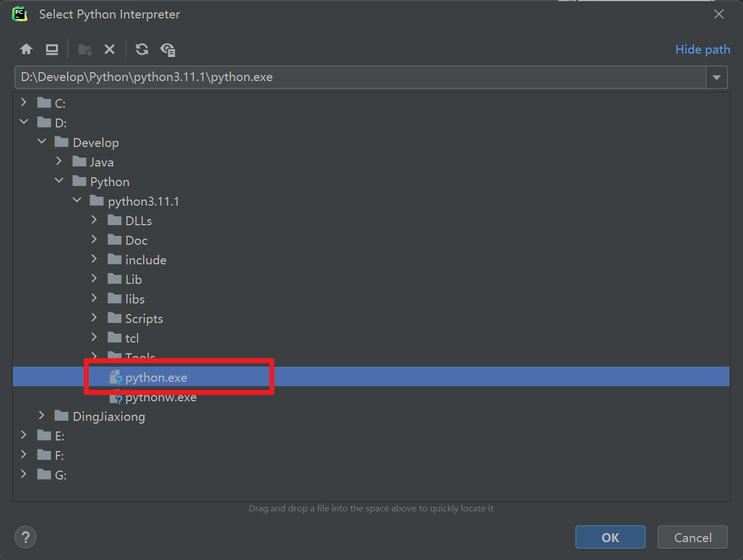This screenshot has width=743, height=560.
Task: Click the Hide path link
Action: (x=702, y=49)
